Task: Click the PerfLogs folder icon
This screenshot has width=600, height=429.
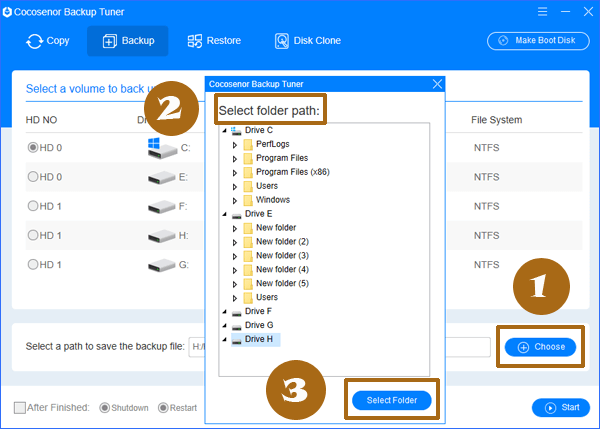Action: [248, 145]
